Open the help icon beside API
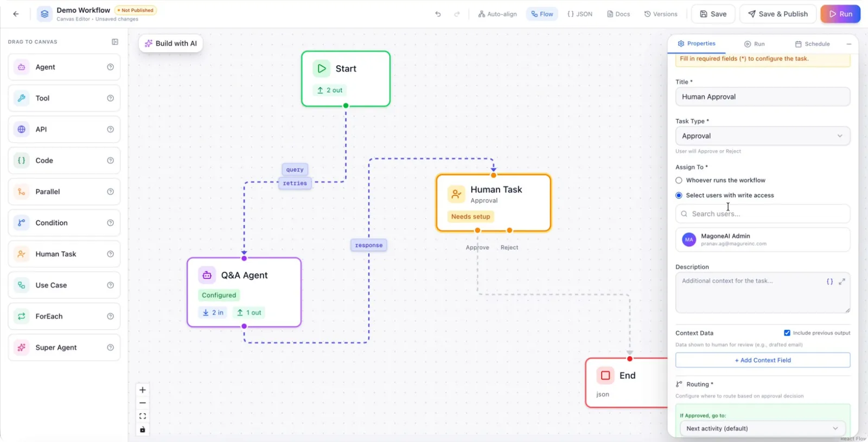 111,130
